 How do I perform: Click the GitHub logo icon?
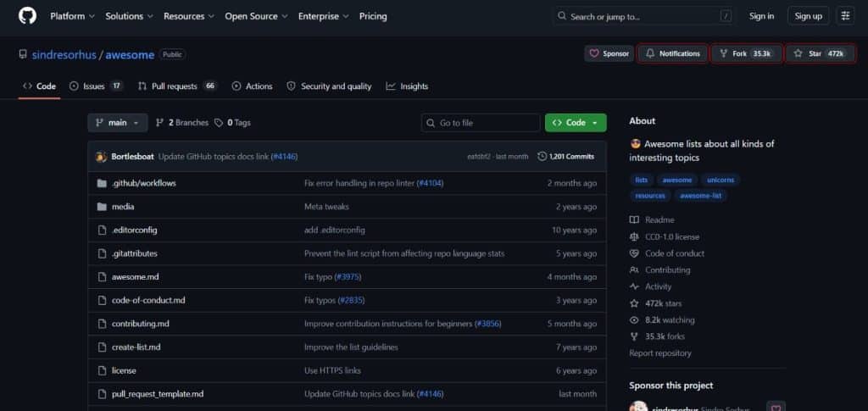pos(28,16)
